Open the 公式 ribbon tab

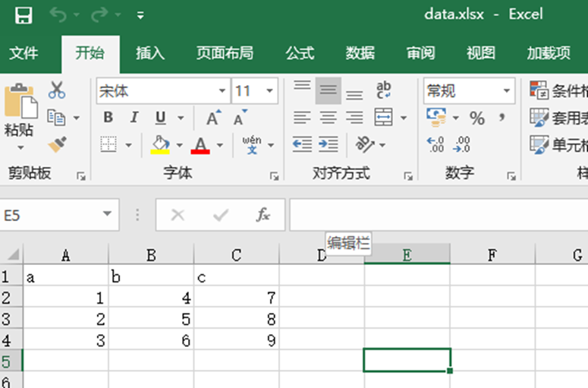300,53
